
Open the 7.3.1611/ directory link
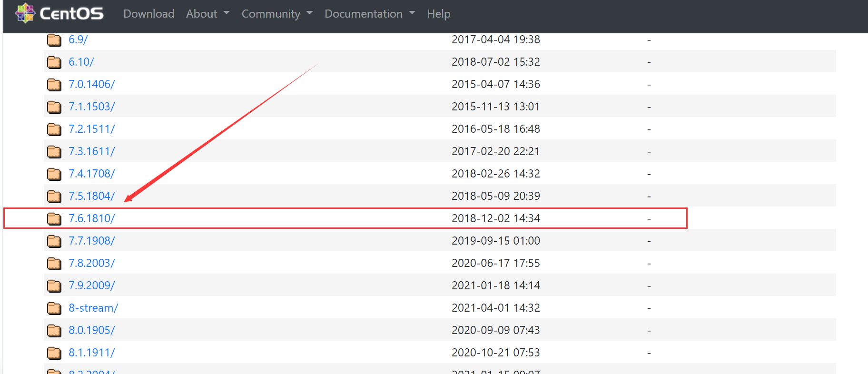pyautogui.click(x=92, y=151)
